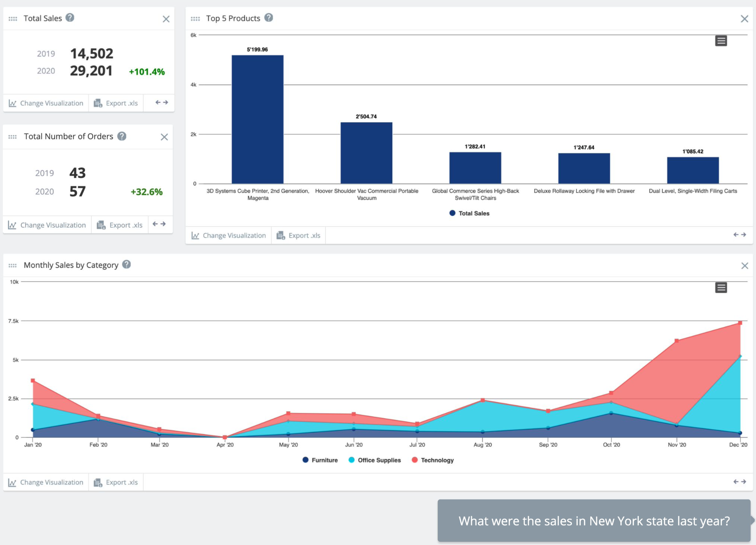Export Total Sales widget as .xls
The image size is (756, 545).
(116, 103)
